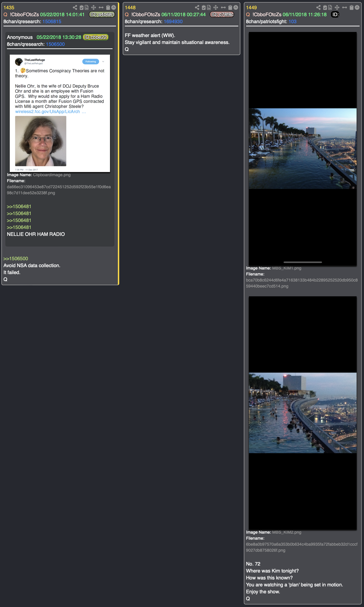The height and width of the screenshot is (607, 364).
Task: Click the image file icon on post 1449
Action: coord(330,8)
